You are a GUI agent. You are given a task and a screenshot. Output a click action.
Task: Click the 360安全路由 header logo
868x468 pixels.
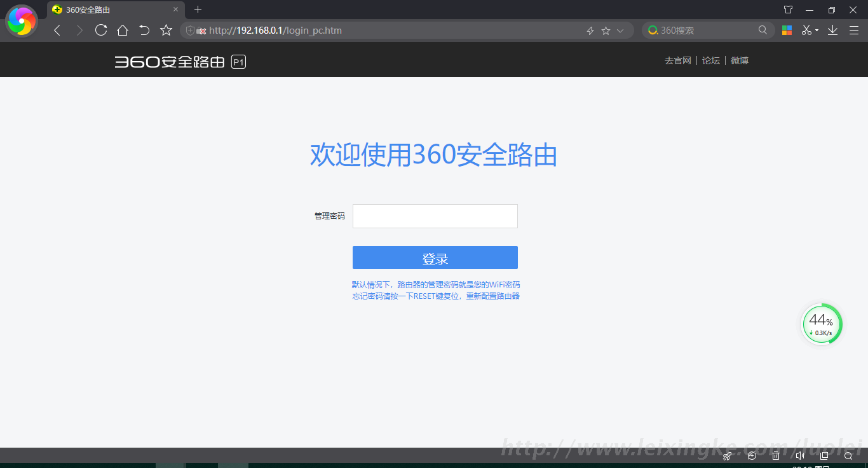[x=180, y=62]
